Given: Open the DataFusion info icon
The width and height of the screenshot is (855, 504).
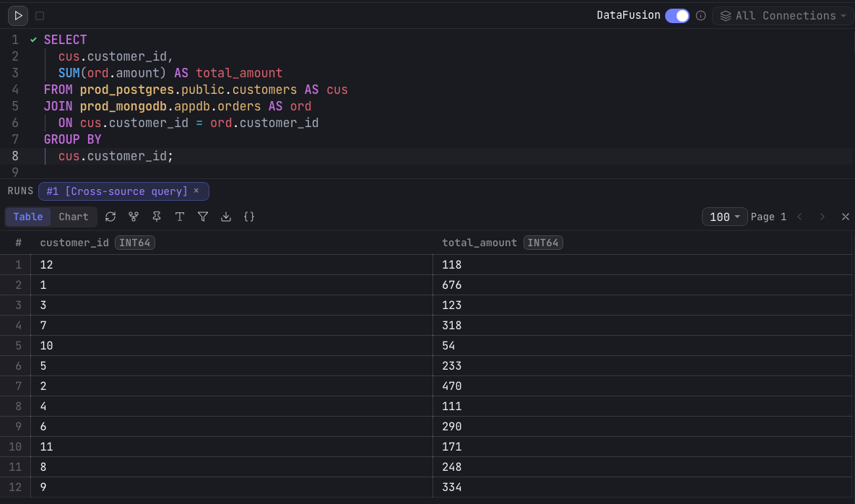Looking at the screenshot, I should tap(700, 16).
